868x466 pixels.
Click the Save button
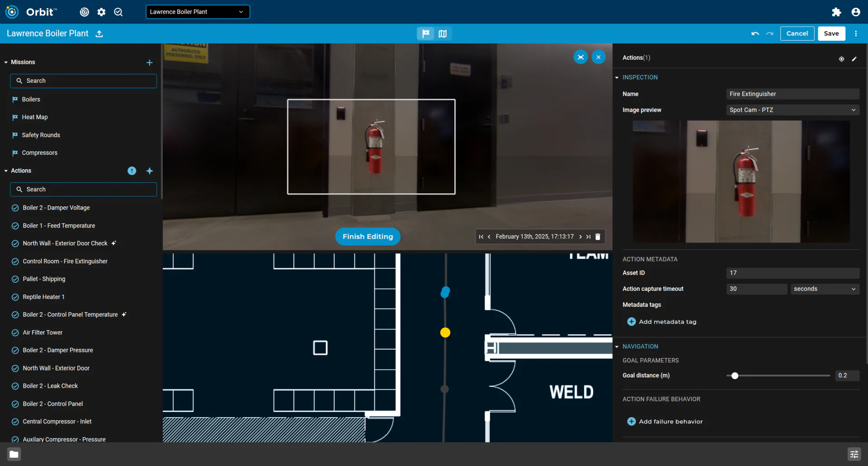pos(831,33)
